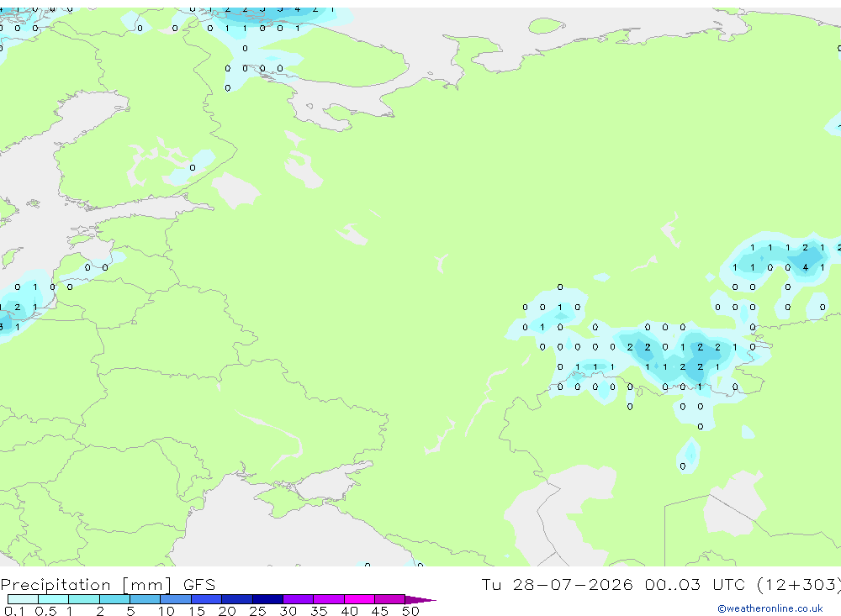This screenshot has width=841, height=616.
Task: Click the 50 legend scale label
Action: click(411, 611)
